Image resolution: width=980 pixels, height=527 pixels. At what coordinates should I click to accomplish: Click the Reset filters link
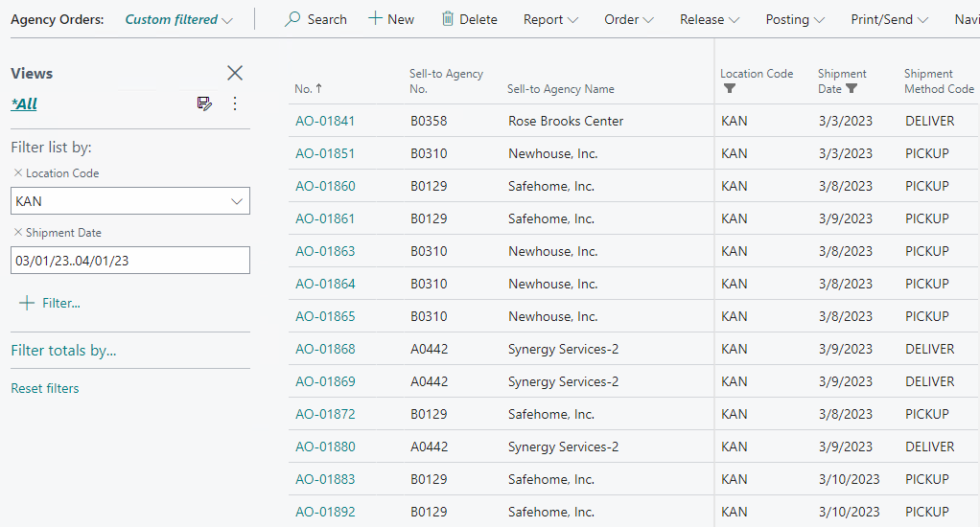45,388
